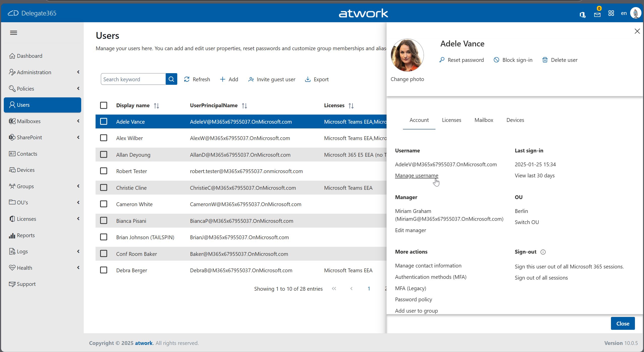Image resolution: width=644 pixels, height=352 pixels.
Task: Open Support in the sidebar
Action: 42,284
